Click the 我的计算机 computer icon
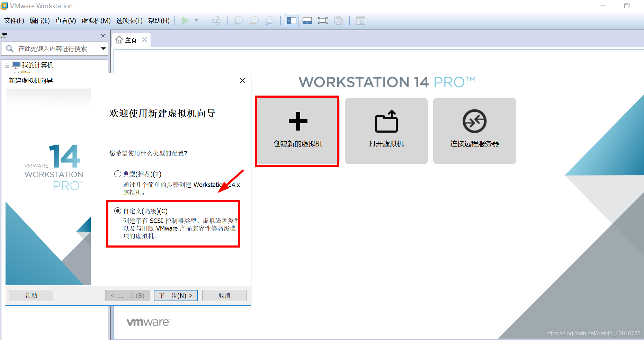 (16, 65)
